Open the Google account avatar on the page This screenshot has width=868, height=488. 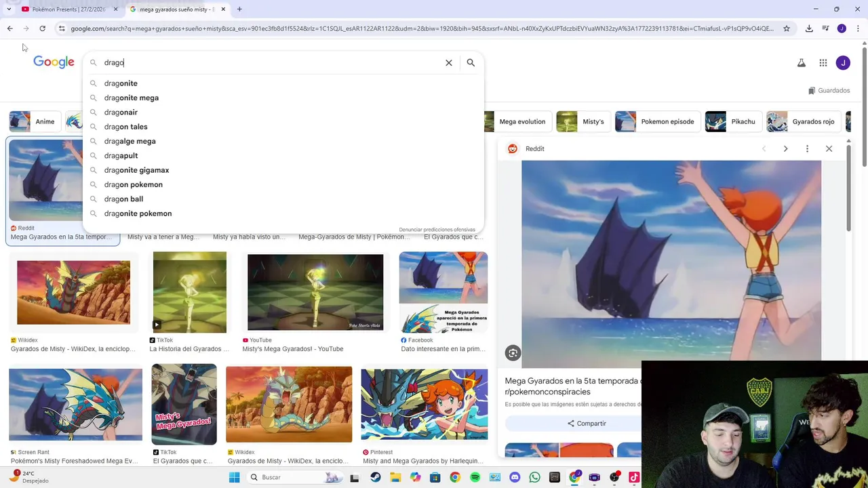pos(843,63)
